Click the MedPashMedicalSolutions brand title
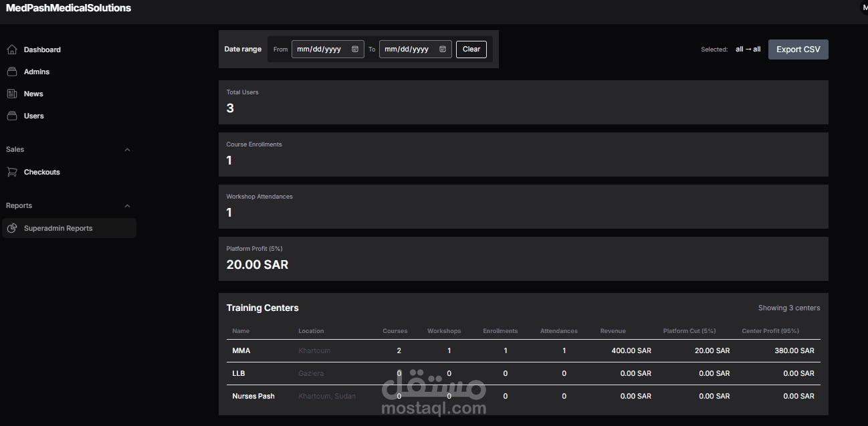868x426 pixels. point(68,8)
